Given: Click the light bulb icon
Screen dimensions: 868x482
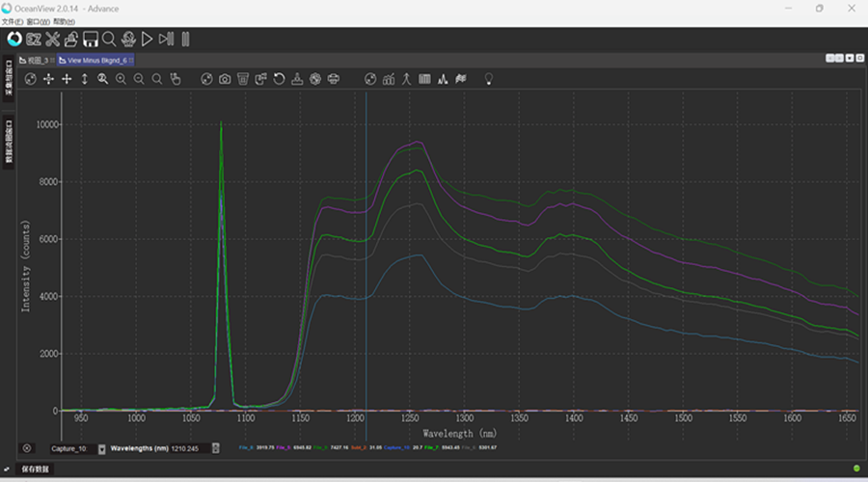Looking at the screenshot, I should (x=489, y=79).
